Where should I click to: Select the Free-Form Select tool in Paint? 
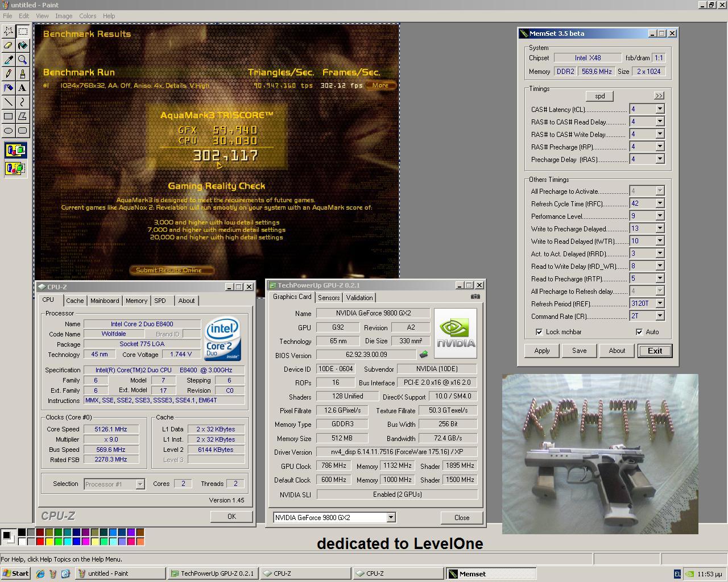(9, 31)
